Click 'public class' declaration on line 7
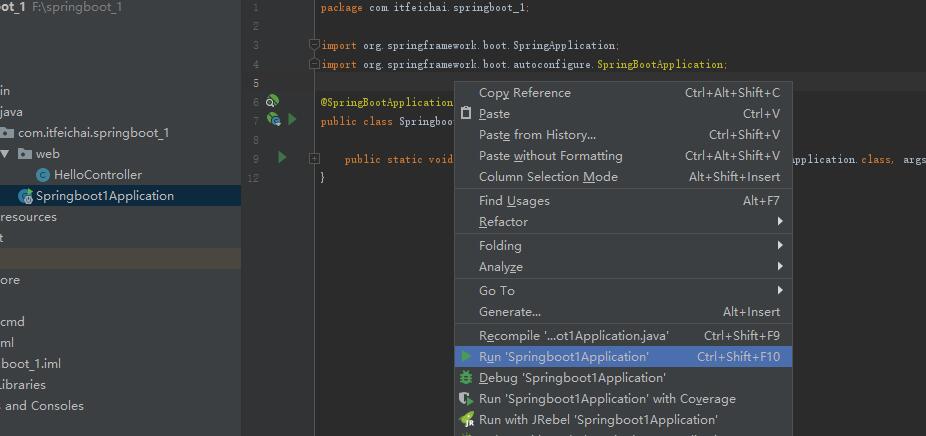 tap(357, 122)
